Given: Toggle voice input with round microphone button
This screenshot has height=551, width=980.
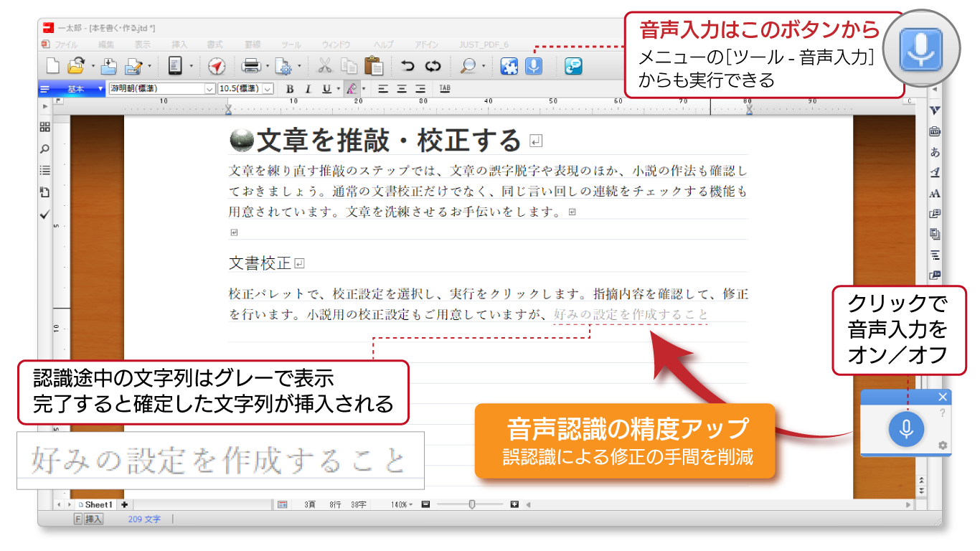Looking at the screenshot, I should point(906,430).
